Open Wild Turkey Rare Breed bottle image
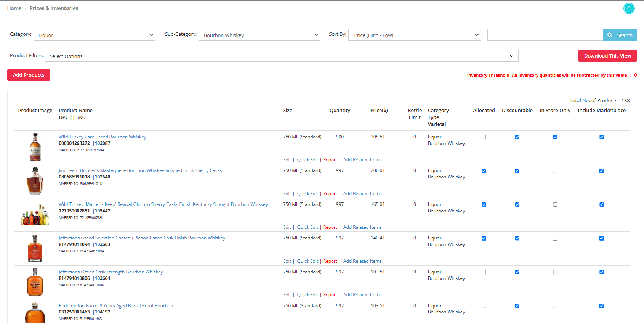This screenshot has width=644, height=323. 35,147
